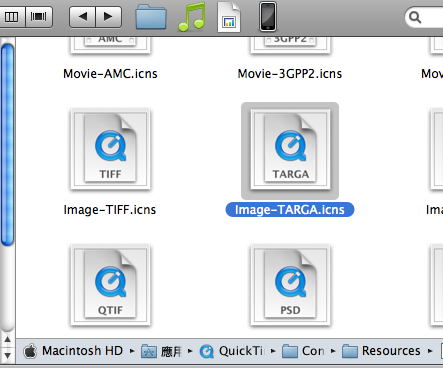Select the Movie-AMC.icns file icon
Viewport: 443px width, 368px height.
pyautogui.click(x=110, y=45)
